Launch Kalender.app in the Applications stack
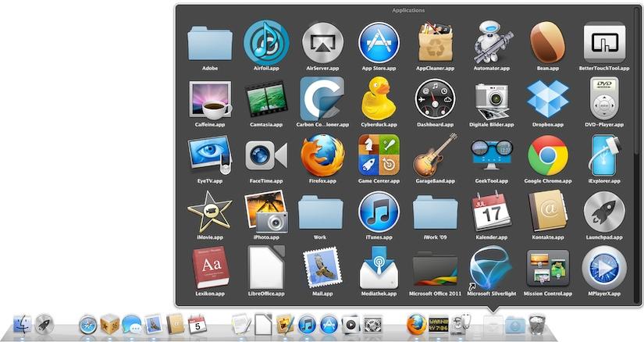Viewport: 644px width, 342px height. (492, 212)
